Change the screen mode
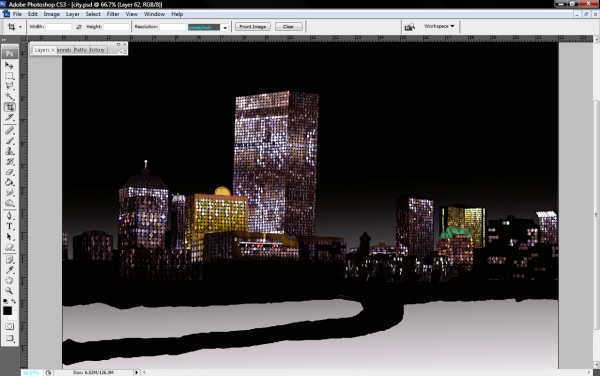Viewport: 600px width, 376px height. tap(9, 339)
